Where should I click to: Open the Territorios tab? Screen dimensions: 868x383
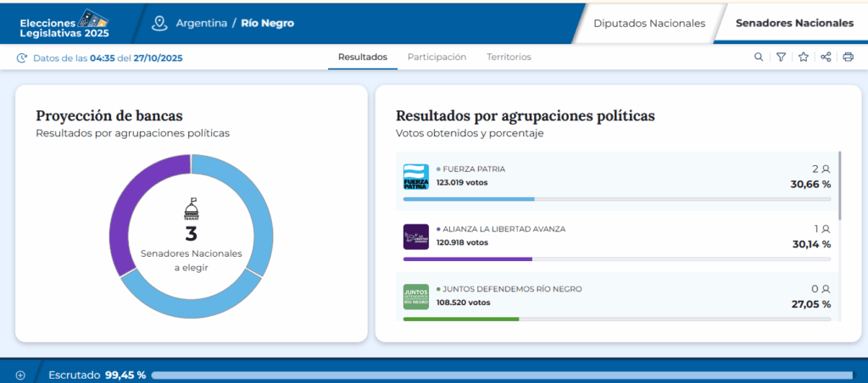[x=509, y=57]
